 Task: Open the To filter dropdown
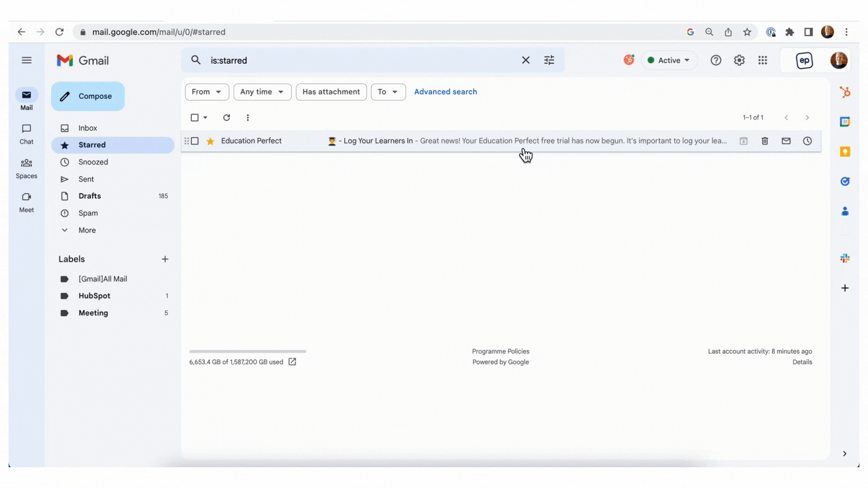[388, 92]
